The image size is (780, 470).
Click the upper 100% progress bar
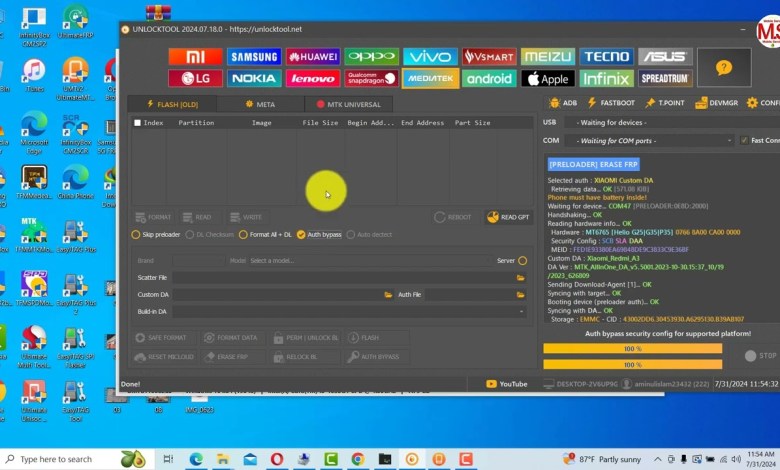point(632,349)
